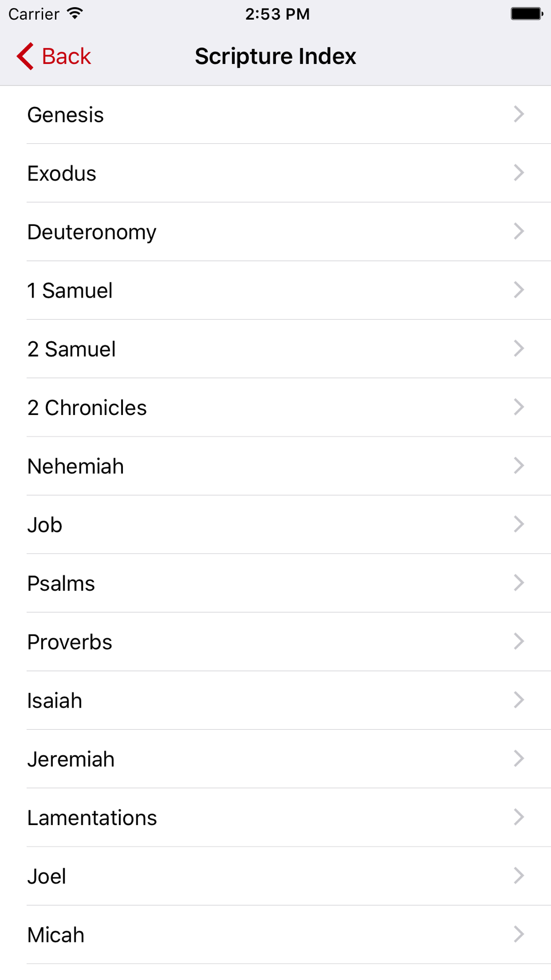Expand the 2 Chronicles entry arrow
The height and width of the screenshot is (980, 551).
point(518,407)
